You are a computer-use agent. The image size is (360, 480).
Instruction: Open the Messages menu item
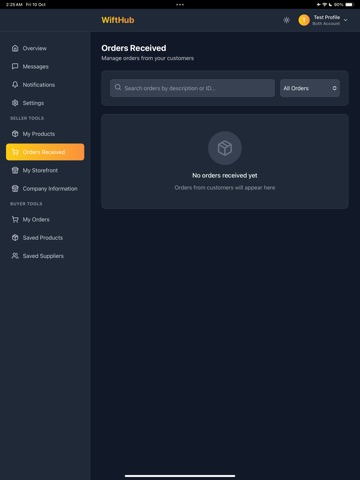(x=45, y=66)
